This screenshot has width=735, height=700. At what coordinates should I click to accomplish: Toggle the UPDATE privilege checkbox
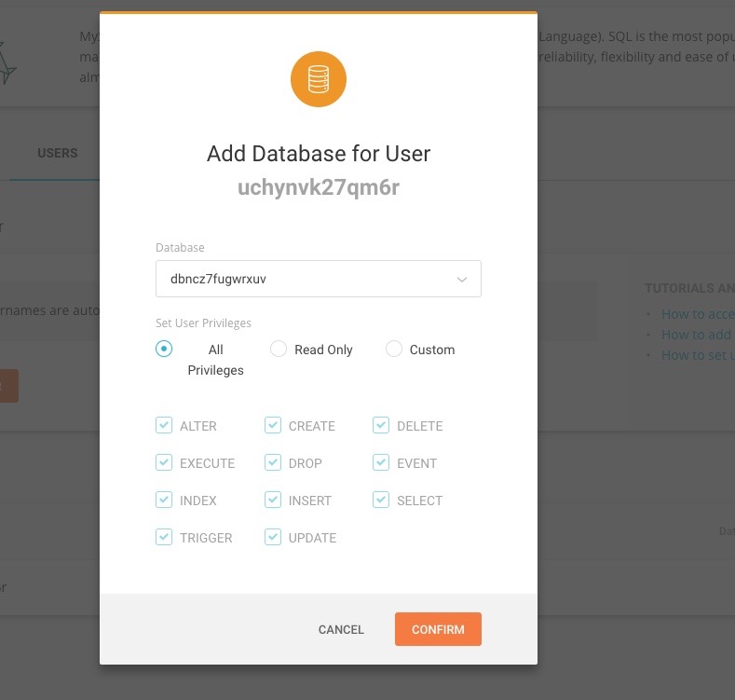[273, 538]
